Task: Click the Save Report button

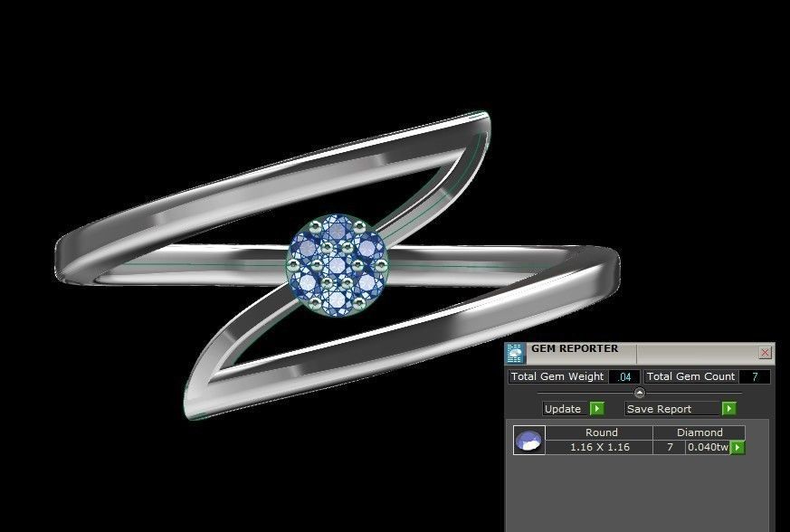Action: [673, 409]
